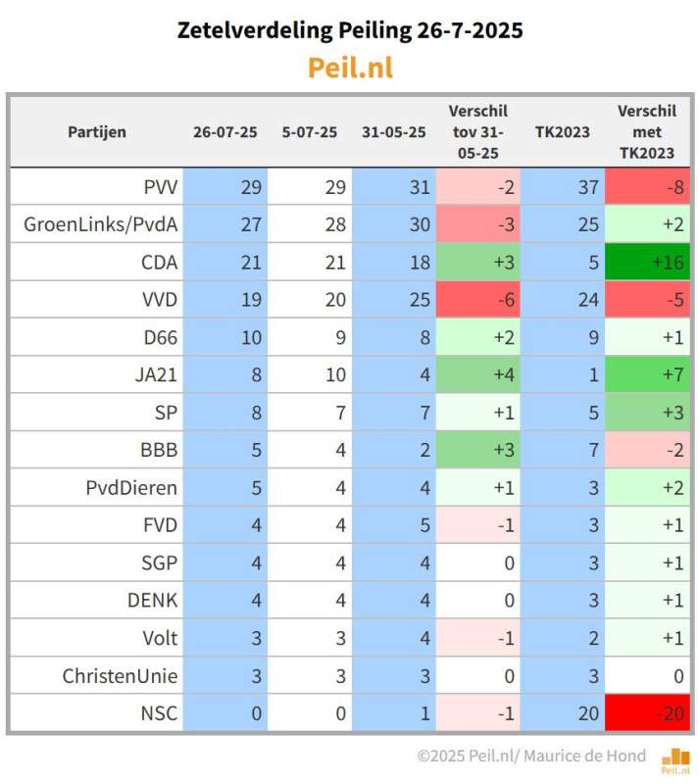The image size is (698, 784).
Task: Select the GroenLinks/PvdA row label
Action: [101, 224]
